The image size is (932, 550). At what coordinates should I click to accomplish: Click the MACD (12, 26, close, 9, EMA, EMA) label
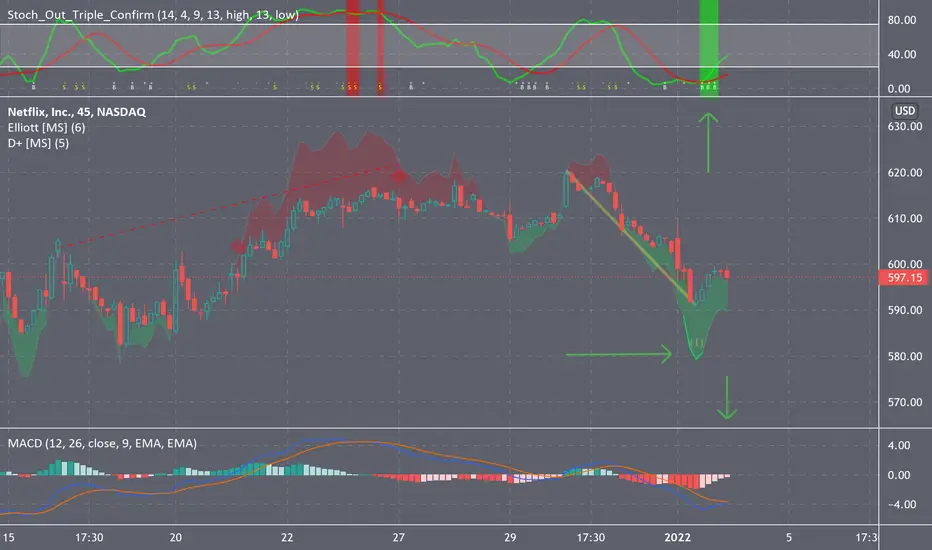click(102, 444)
